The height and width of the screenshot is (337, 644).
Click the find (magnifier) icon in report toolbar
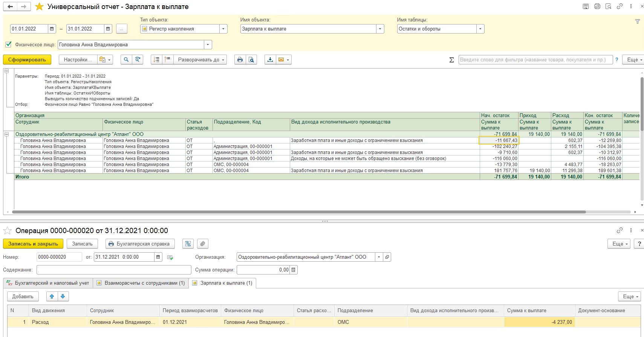pos(126,59)
